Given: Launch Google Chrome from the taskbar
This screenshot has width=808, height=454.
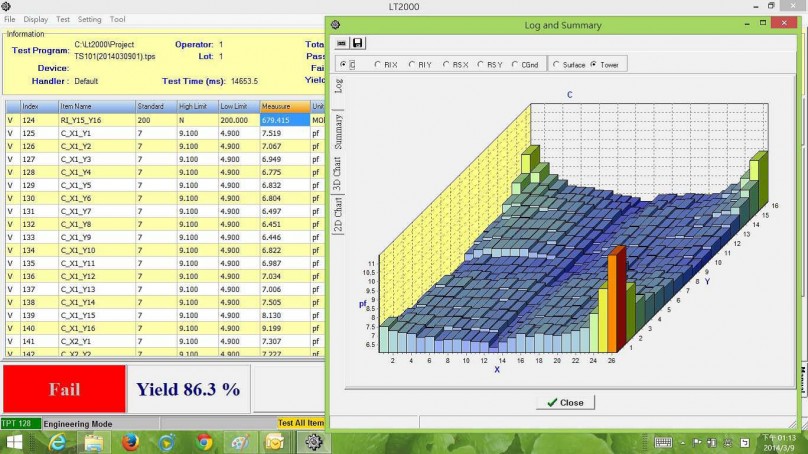Looking at the screenshot, I should (x=204, y=442).
